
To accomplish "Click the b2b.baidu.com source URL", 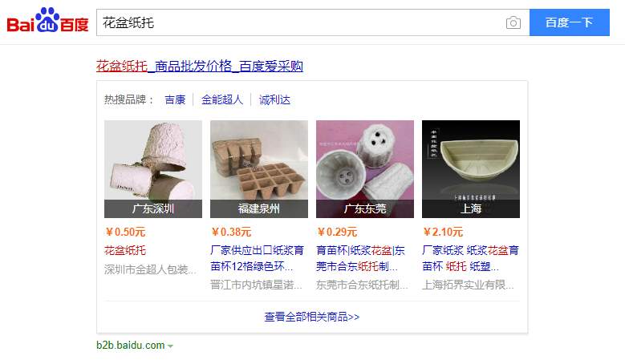I will [130, 346].
